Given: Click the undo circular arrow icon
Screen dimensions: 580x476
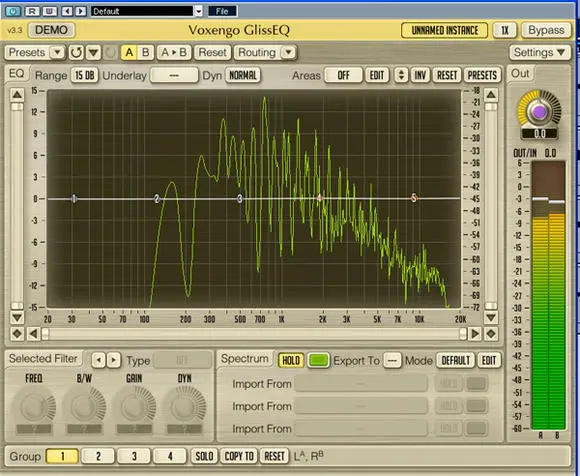Looking at the screenshot, I should pyautogui.click(x=76, y=53).
